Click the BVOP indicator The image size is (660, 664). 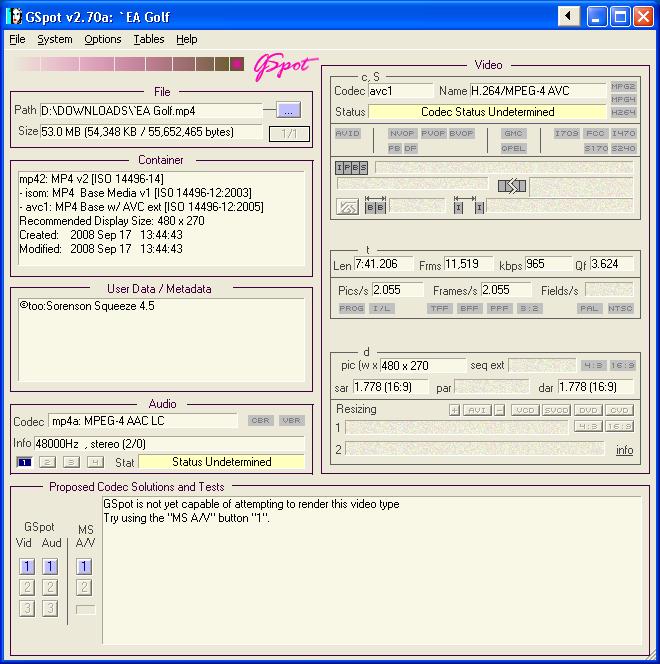[461, 133]
